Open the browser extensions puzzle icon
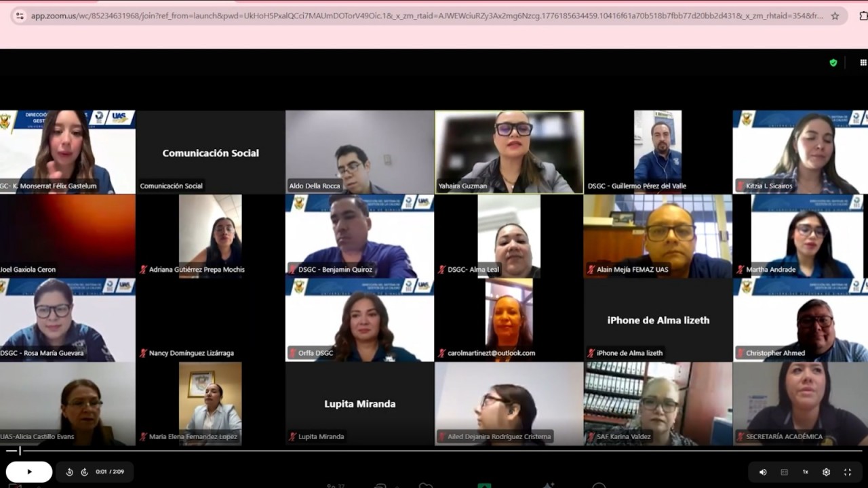 point(863,16)
